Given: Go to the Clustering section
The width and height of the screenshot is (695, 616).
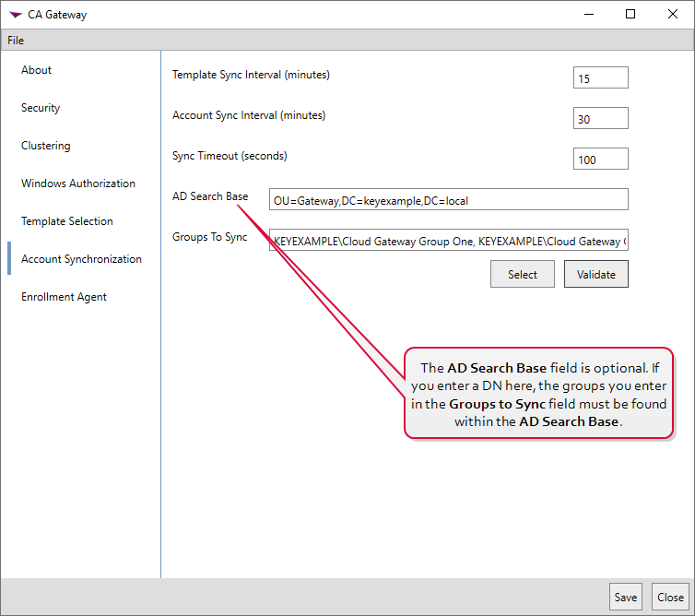Looking at the screenshot, I should [46, 146].
